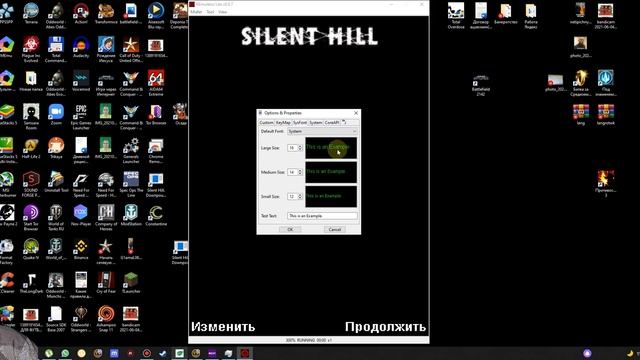
Task: Open the System tab
Action: (316, 122)
